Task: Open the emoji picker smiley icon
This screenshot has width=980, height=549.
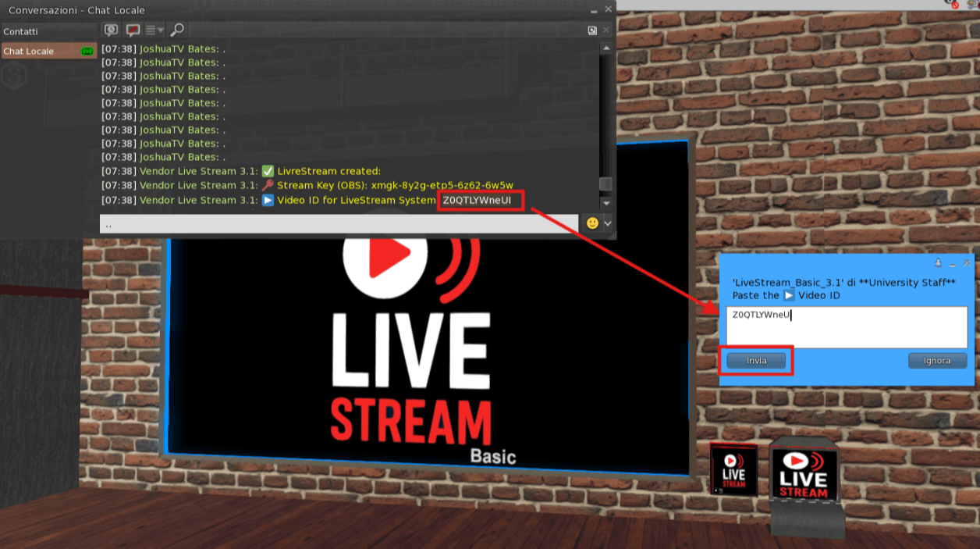Action: (x=592, y=223)
